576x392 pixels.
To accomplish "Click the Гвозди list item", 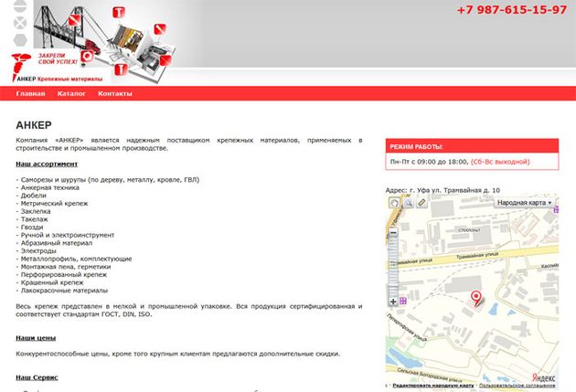I will [x=29, y=228].
